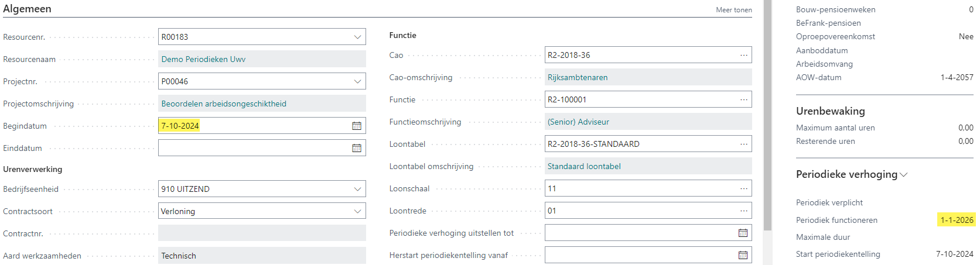Open the Contractsoort Verloning dropdown
The width and height of the screenshot is (980, 265).
(357, 211)
